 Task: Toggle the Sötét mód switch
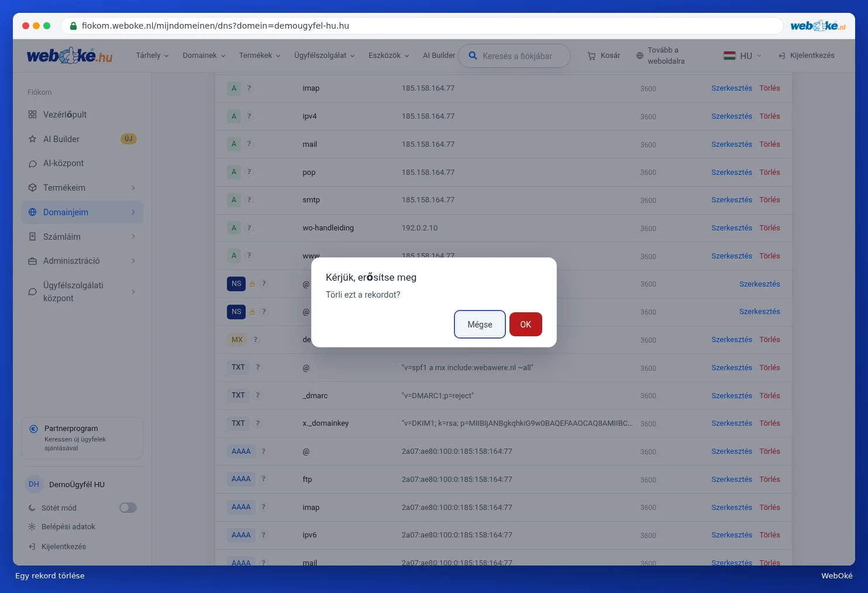(x=128, y=508)
